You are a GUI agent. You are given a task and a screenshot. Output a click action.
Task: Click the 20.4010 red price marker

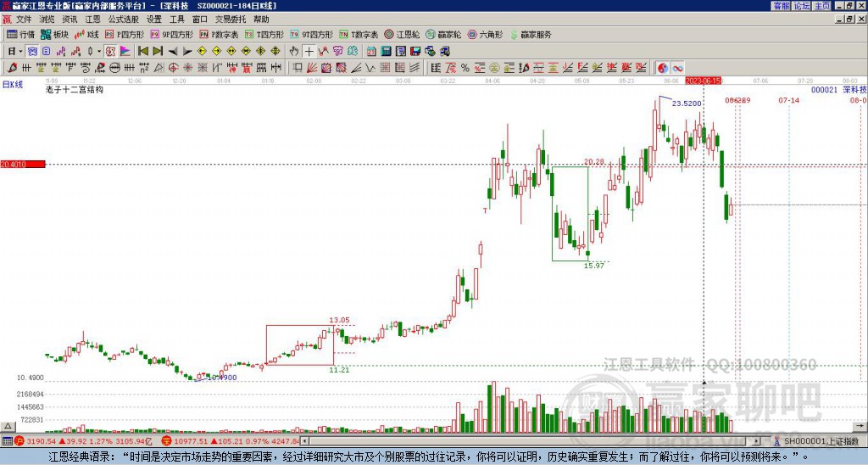[x=23, y=164]
